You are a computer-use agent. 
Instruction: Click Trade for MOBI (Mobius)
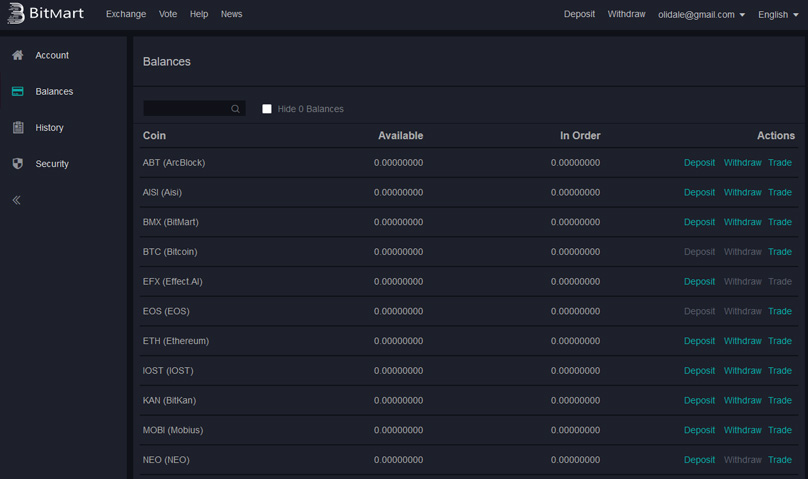pos(780,430)
